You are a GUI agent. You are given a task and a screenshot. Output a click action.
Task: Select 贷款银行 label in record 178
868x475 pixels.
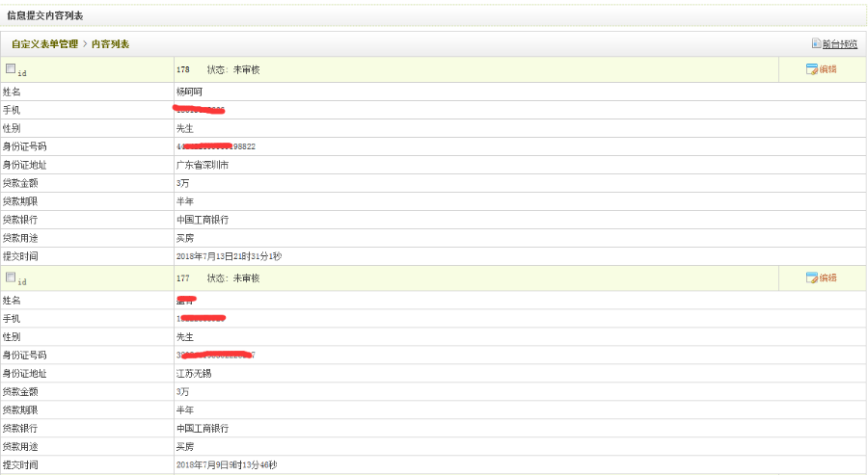pos(20,220)
